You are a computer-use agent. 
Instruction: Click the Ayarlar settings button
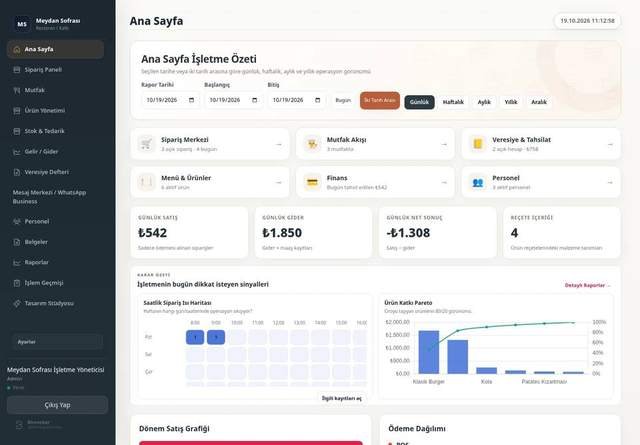coord(58,342)
